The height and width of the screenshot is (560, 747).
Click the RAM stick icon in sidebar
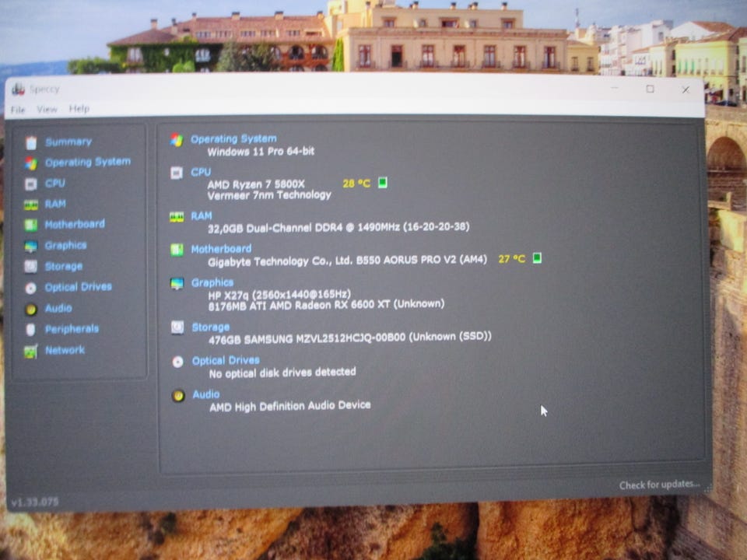pos(31,205)
